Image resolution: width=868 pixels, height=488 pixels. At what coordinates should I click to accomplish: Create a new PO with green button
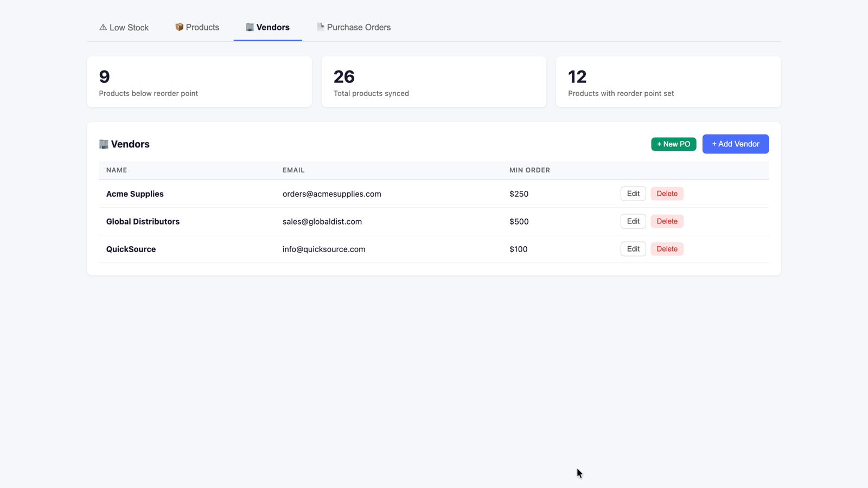click(x=673, y=144)
